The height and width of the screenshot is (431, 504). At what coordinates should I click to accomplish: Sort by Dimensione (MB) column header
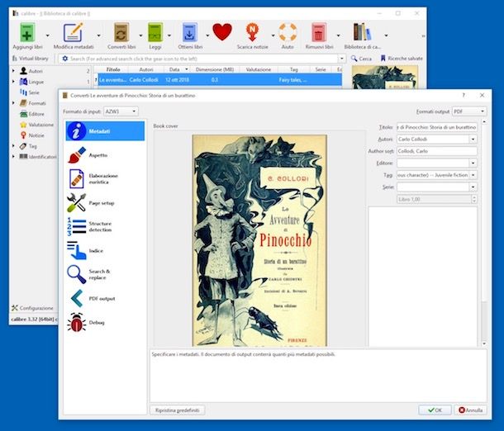tap(215, 69)
